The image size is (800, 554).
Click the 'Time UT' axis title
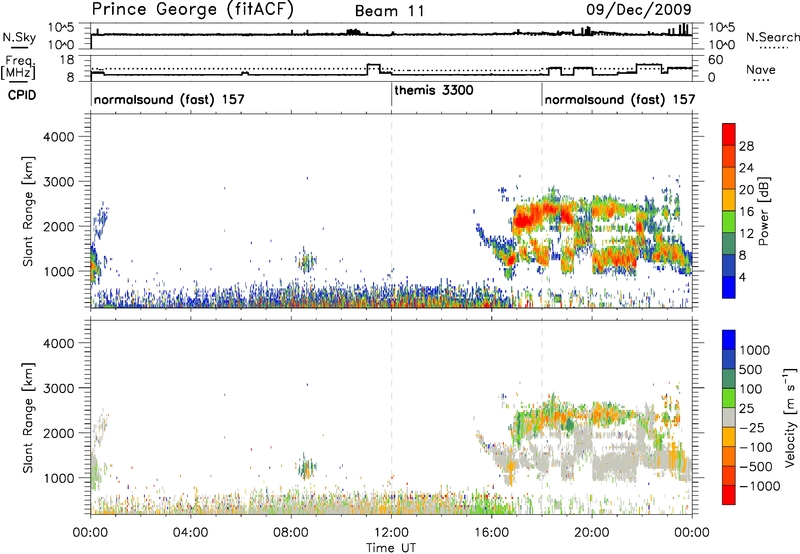391,548
